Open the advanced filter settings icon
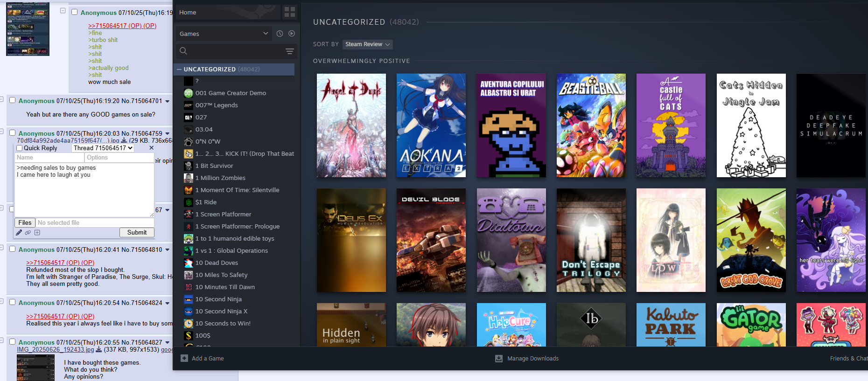Screen dimensions: 868x381 290,51
